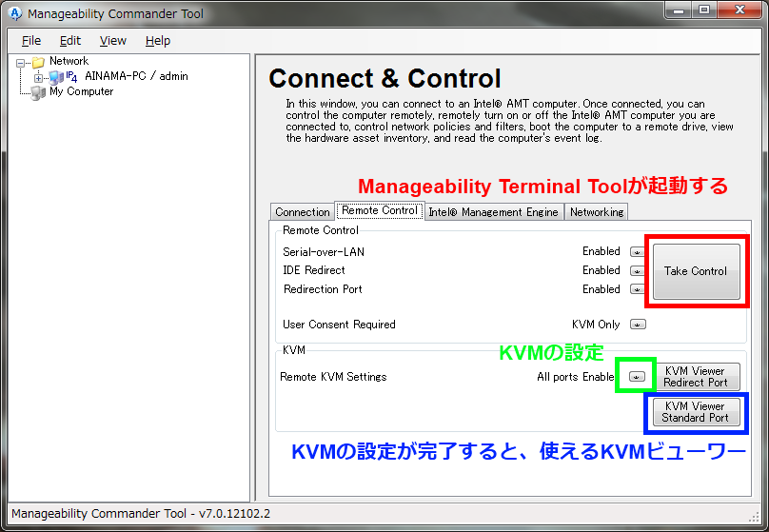Open the Networking tab

tap(597, 212)
